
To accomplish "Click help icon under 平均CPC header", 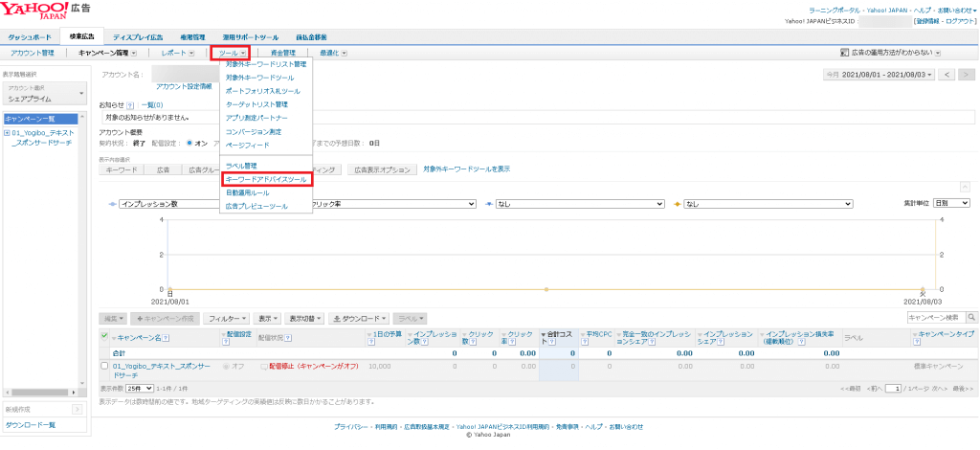I will coord(583,342).
